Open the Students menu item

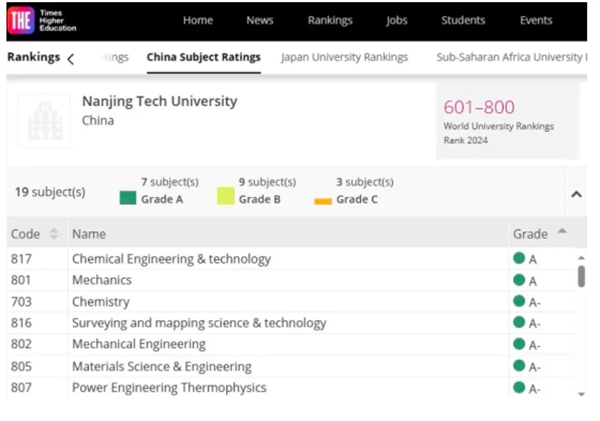tap(463, 20)
